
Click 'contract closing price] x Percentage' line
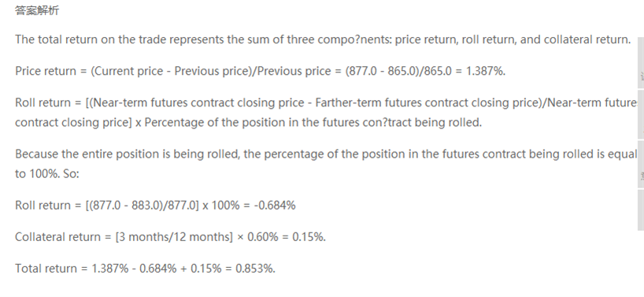248,122
